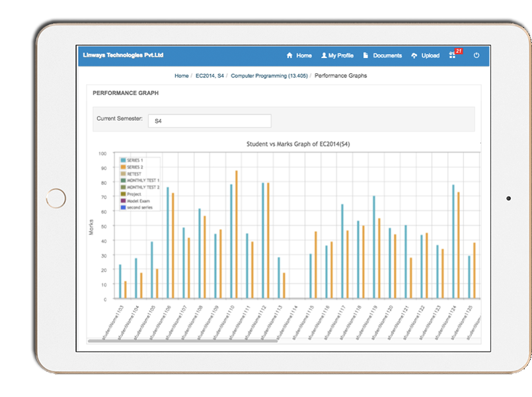The image size is (532, 397).
Task: Click the Current Semester label
Action: (120, 119)
